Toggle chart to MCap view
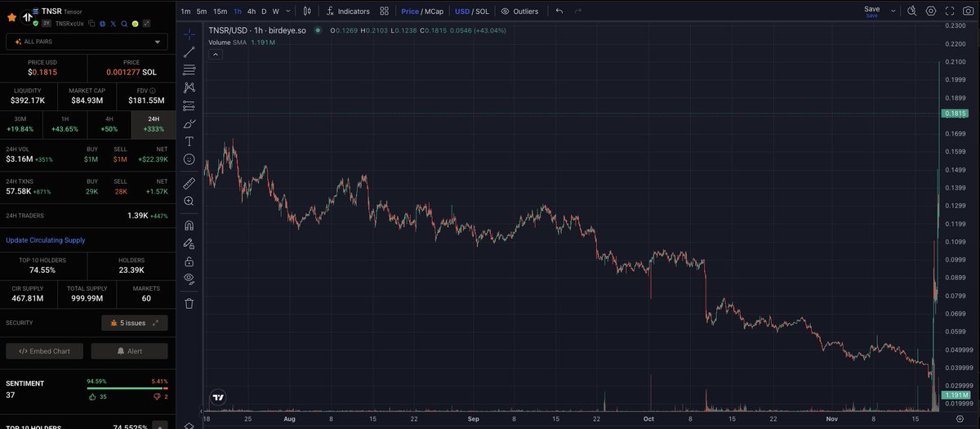980x429 pixels. (433, 11)
